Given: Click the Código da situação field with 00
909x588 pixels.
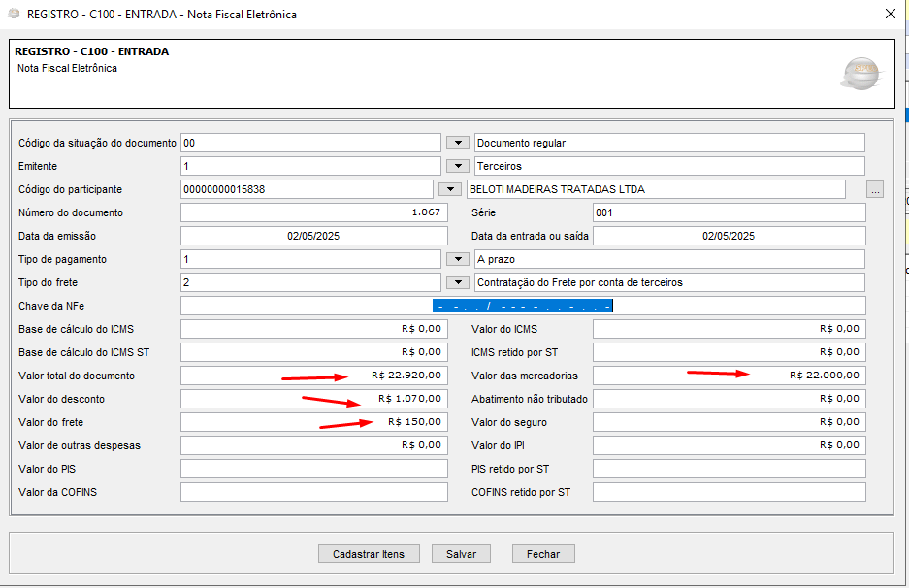Looking at the screenshot, I should pos(310,143).
